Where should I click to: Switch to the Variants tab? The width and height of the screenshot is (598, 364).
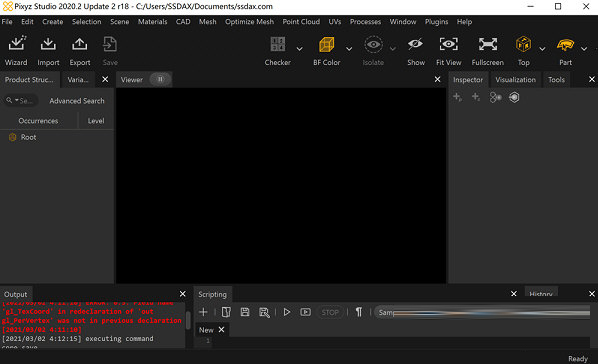pyautogui.click(x=78, y=80)
